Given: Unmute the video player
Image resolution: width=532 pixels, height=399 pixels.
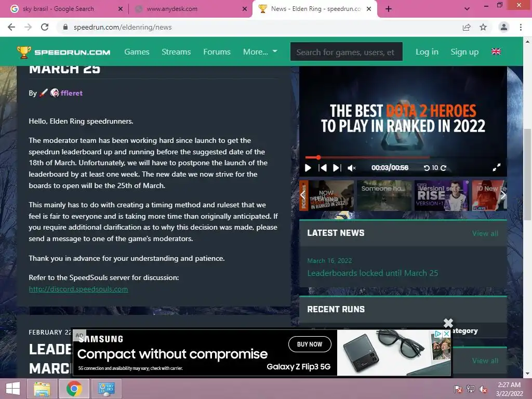Looking at the screenshot, I should click(352, 168).
